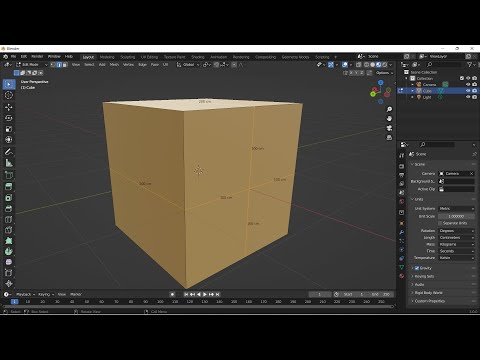Open the Options button in viewport
The width and height of the screenshot is (480, 360).
coord(384,73)
